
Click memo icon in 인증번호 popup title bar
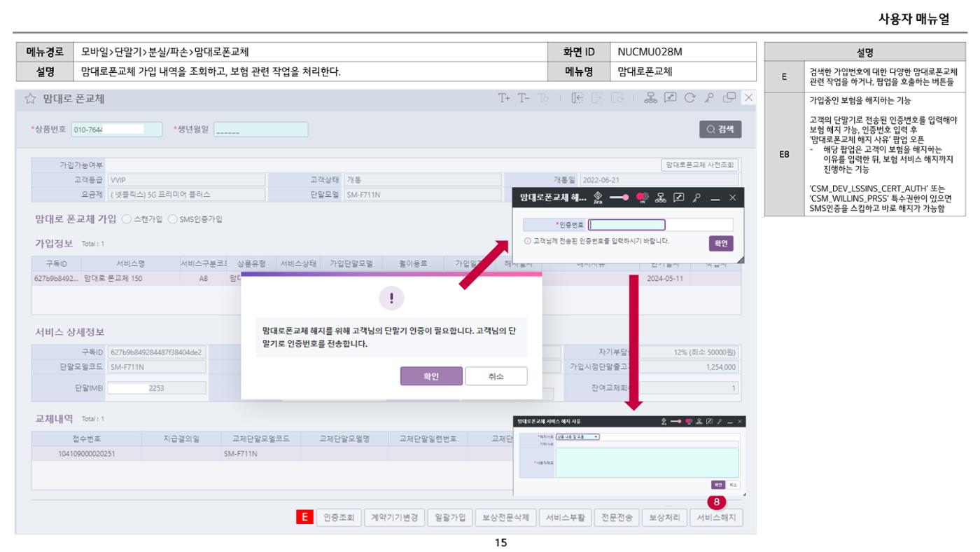click(x=678, y=198)
